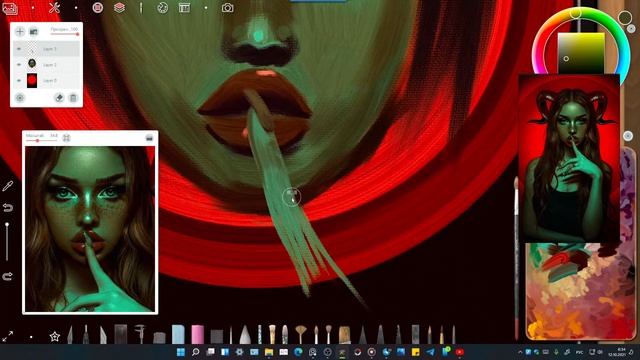Adjust the vertical brush size slider

[7, 242]
